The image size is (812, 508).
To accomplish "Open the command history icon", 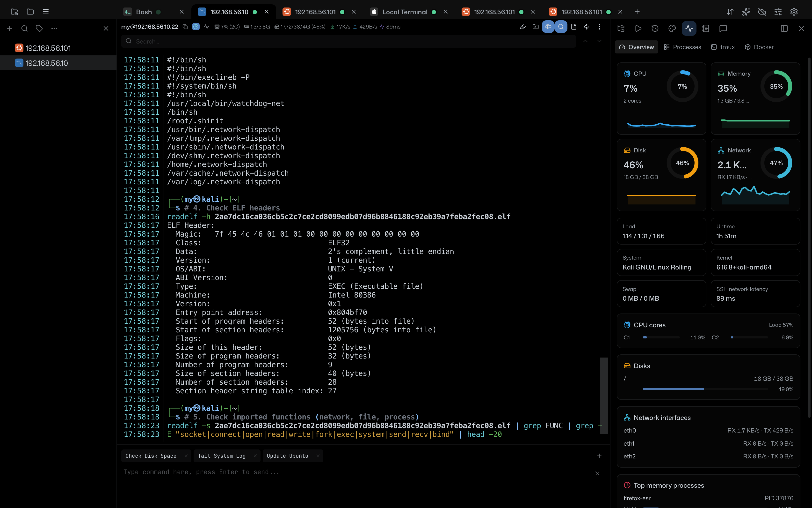I will (x=655, y=29).
